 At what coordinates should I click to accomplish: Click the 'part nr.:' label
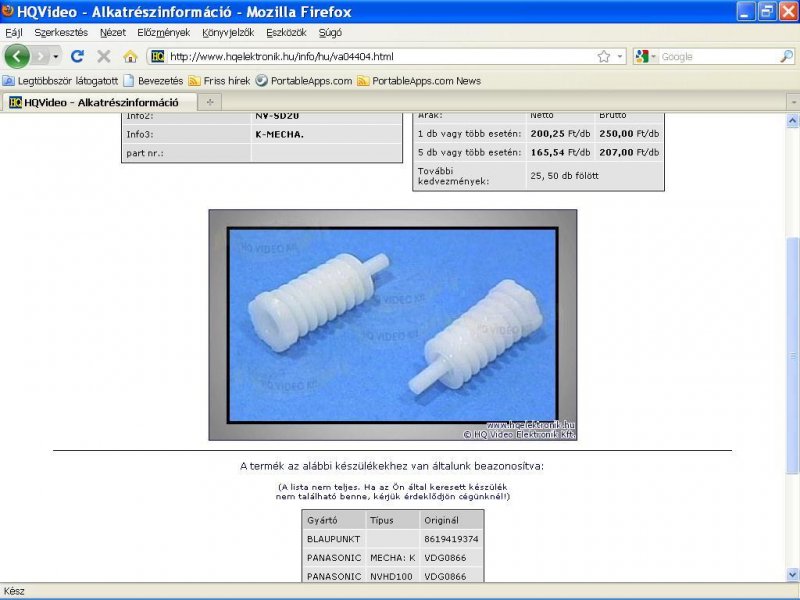tap(145, 153)
